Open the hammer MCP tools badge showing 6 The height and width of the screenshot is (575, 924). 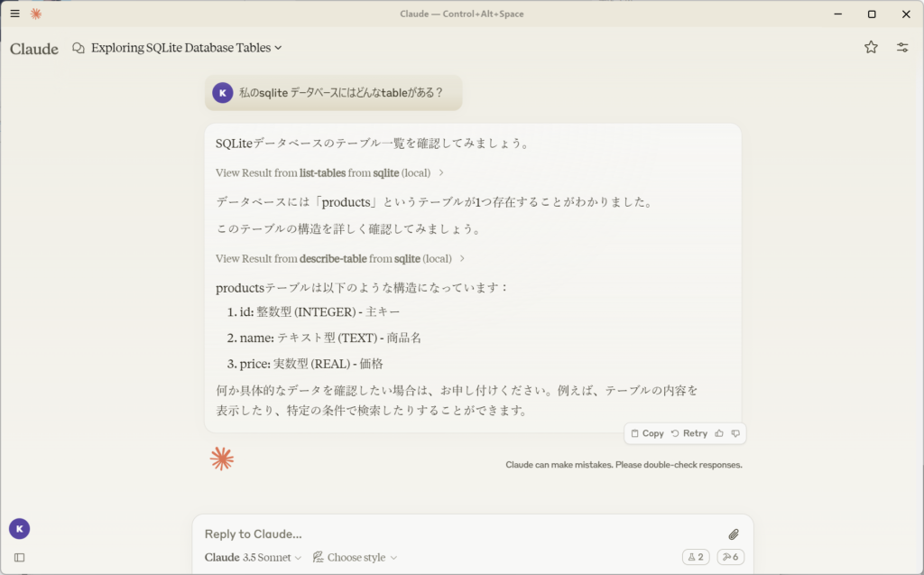click(730, 557)
